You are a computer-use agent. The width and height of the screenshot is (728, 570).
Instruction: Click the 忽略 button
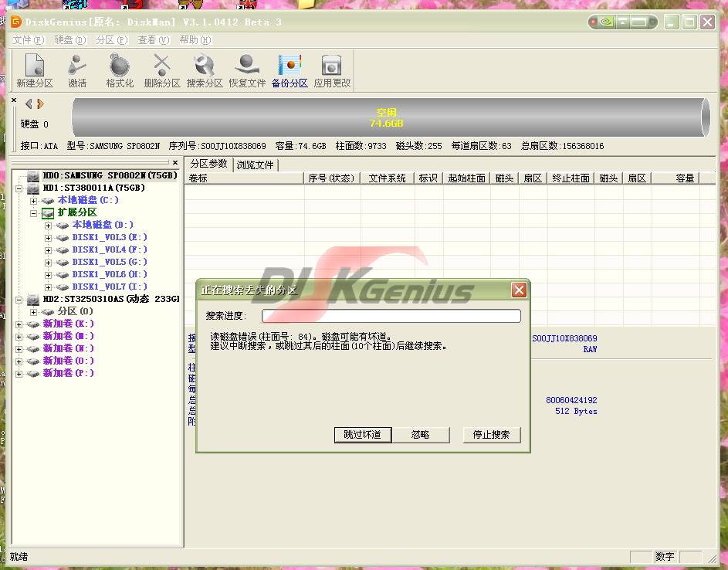[x=421, y=435]
